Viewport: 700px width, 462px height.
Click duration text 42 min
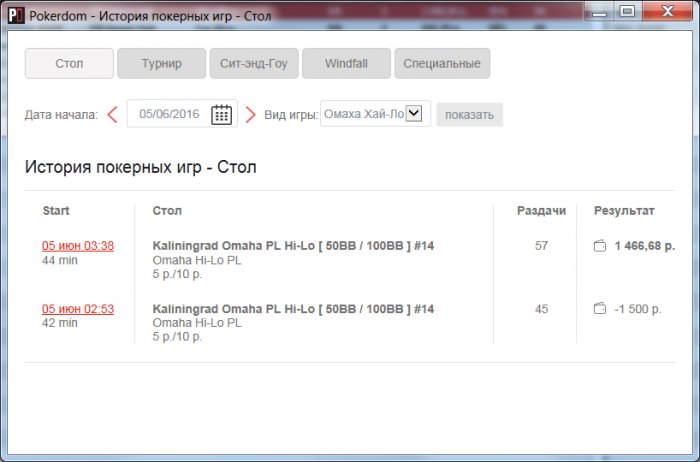[60, 323]
